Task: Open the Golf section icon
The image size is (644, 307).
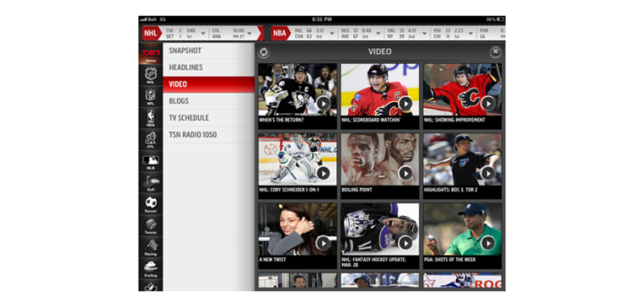Action: (151, 183)
